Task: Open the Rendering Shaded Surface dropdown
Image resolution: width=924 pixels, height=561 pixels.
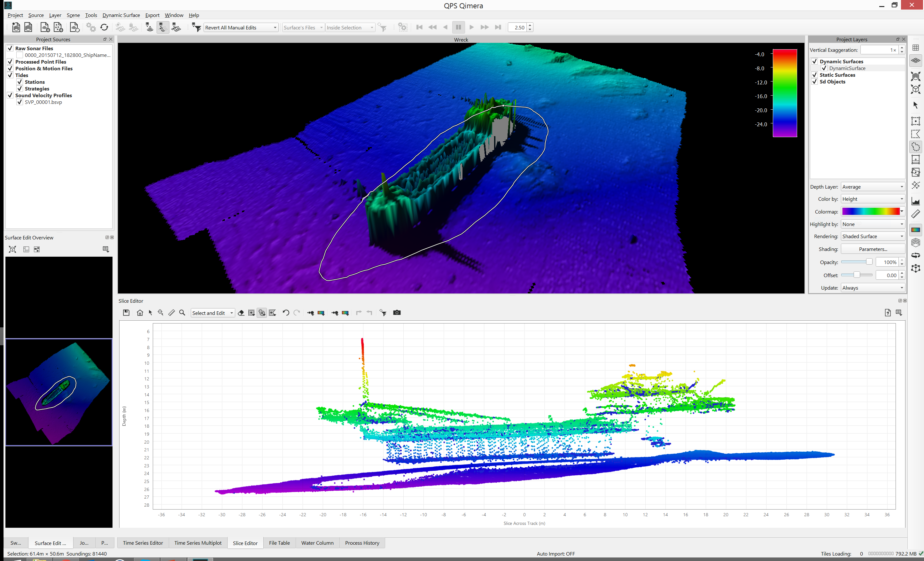Action: click(x=872, y=236)
